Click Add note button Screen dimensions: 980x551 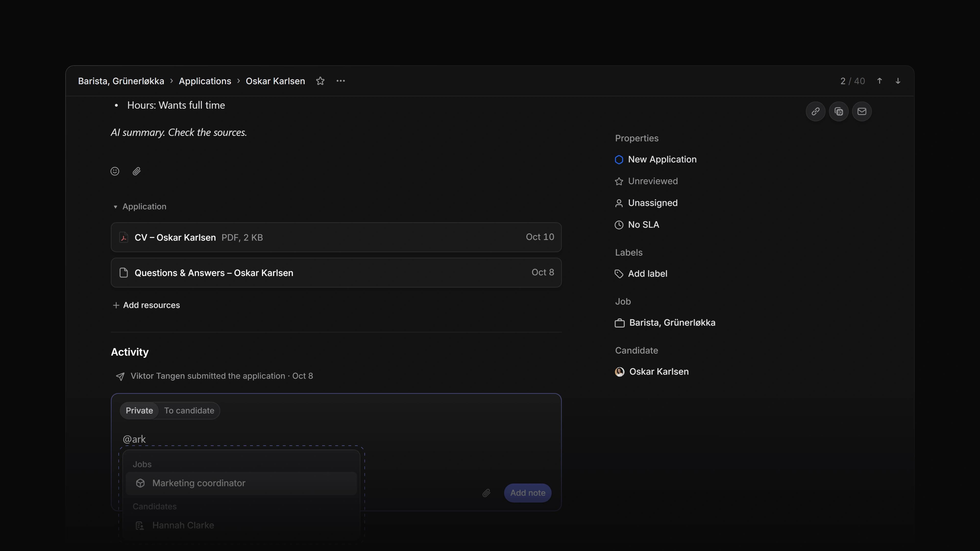tap(528, 493)
